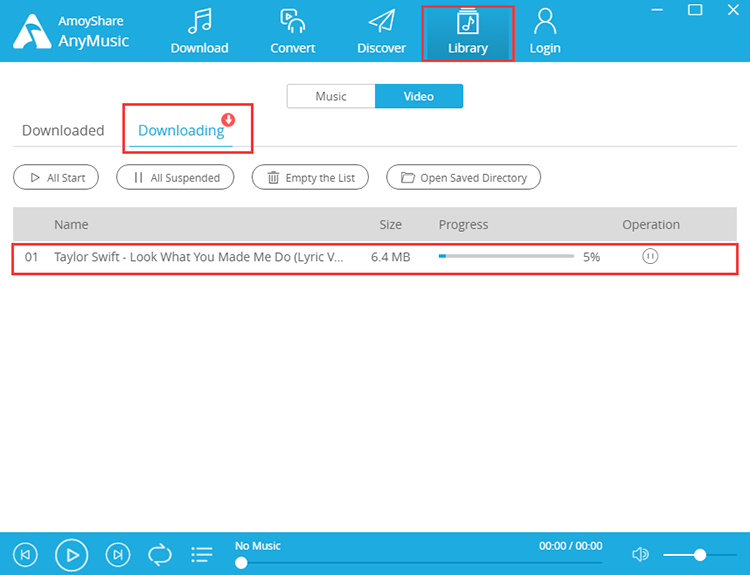The height and width of the screenshot is (575, 750).
Task: Skip to the next track
Action: [118, 554]
